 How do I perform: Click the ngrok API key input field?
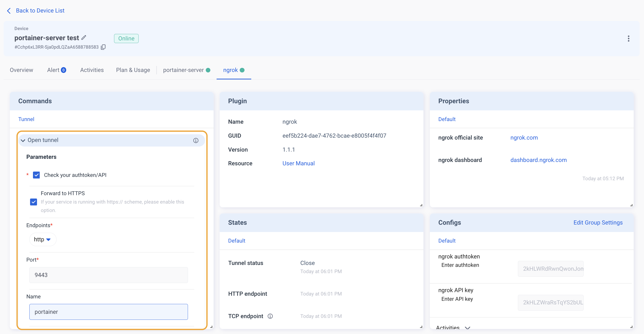point(550,302)
